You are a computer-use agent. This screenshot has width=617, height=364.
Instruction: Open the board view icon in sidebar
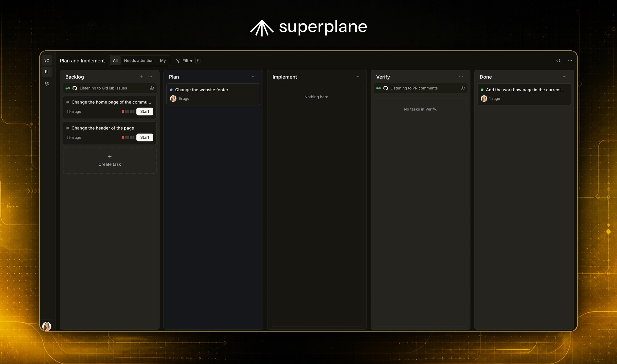[47, 72]
